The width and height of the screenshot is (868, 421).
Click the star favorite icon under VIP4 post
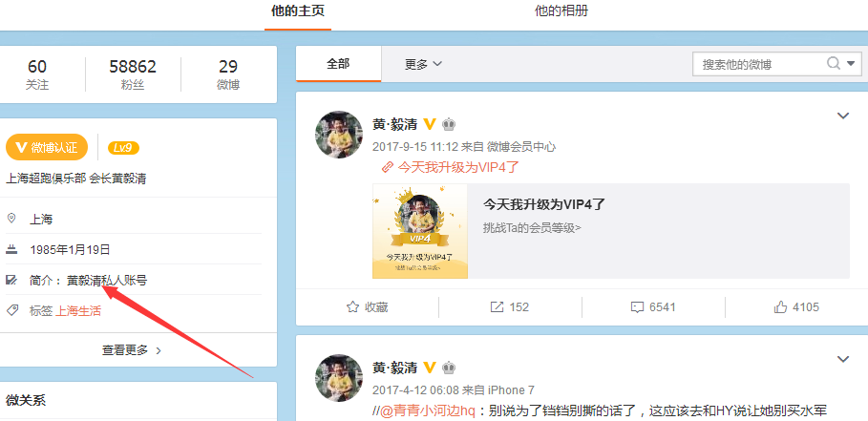click(352, 307)
